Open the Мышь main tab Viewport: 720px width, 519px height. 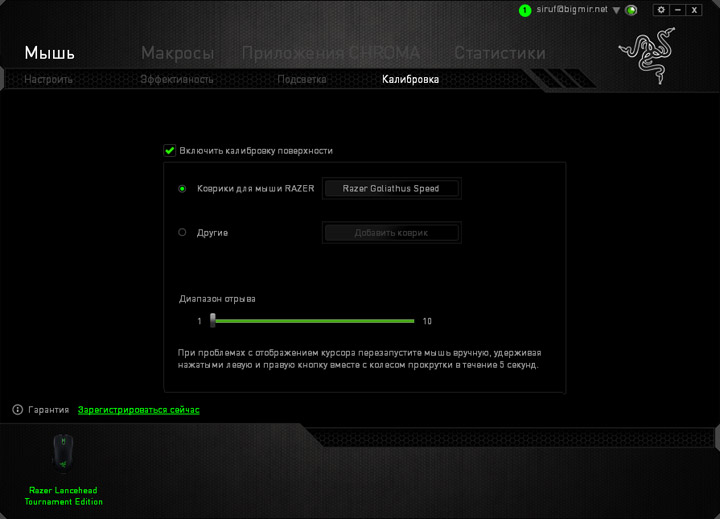(x=50, y=53)
